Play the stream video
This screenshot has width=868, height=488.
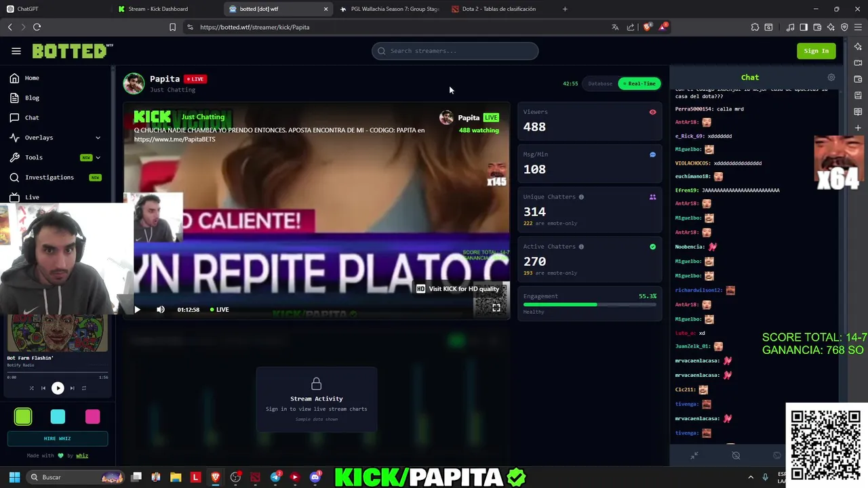tap(137, 310)
